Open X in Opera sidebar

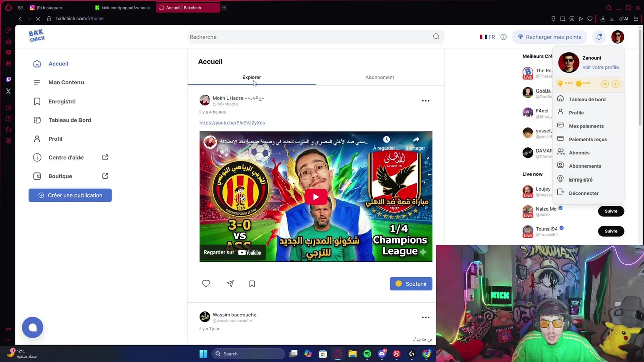[8, 91]
